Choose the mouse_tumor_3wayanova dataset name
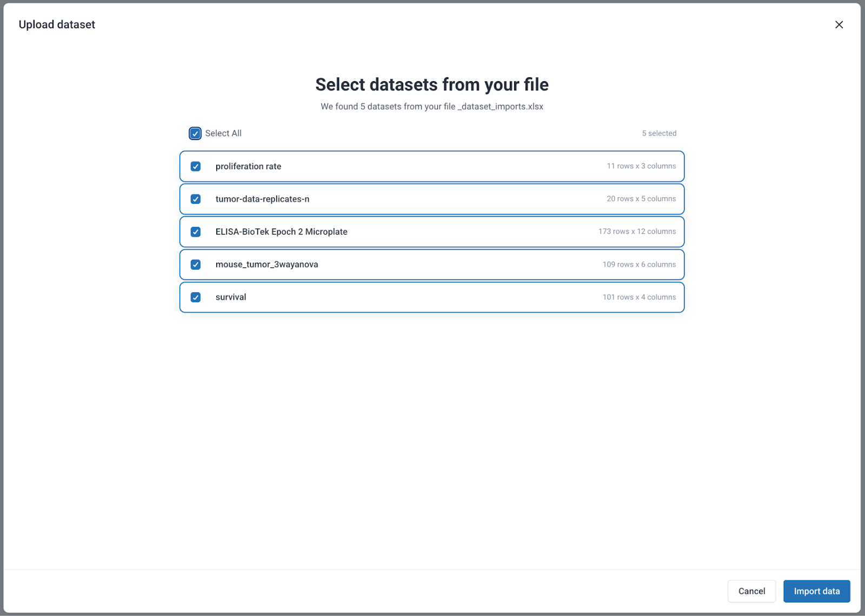This screenshot has height=616, width=865. click(x=267, y=265)
